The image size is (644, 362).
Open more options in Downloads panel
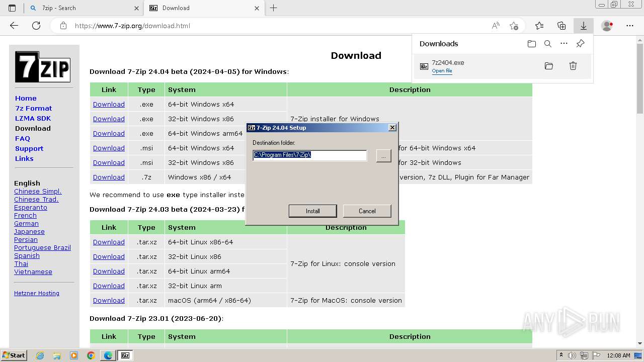564,44
